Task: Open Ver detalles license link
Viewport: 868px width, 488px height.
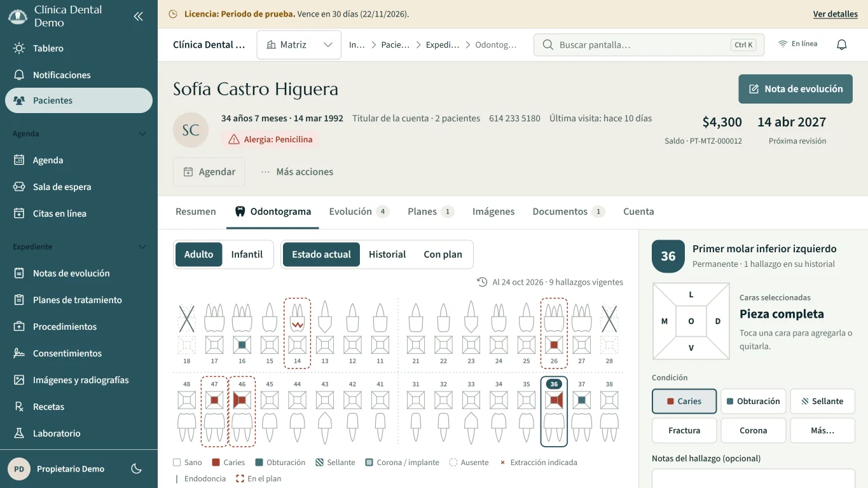Action: pos(836,14)
